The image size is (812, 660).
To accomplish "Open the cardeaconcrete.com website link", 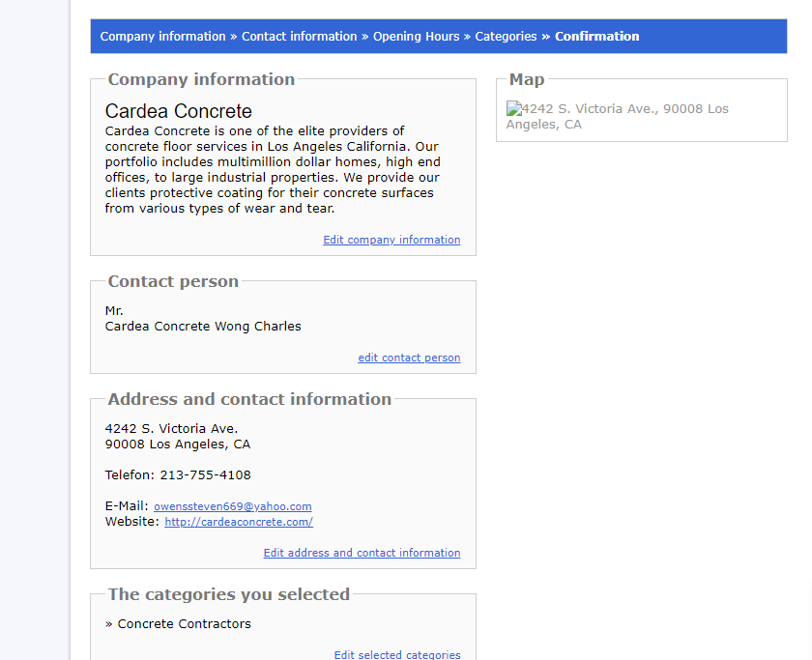I will [x=239, y=522].
